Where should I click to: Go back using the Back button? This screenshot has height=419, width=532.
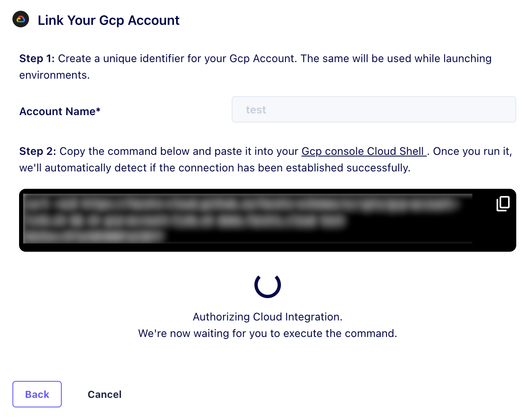point(37,394)
